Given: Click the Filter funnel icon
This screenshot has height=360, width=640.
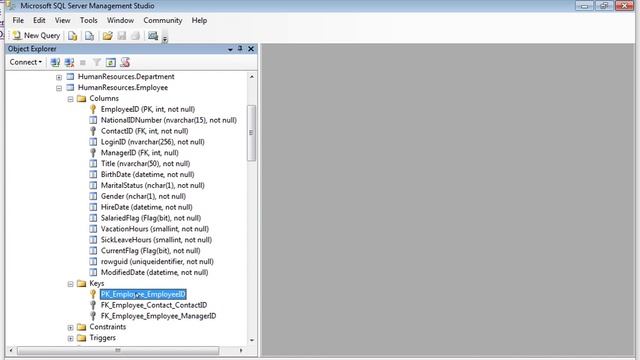Looking at the screenshot, I should coord(97,62).
